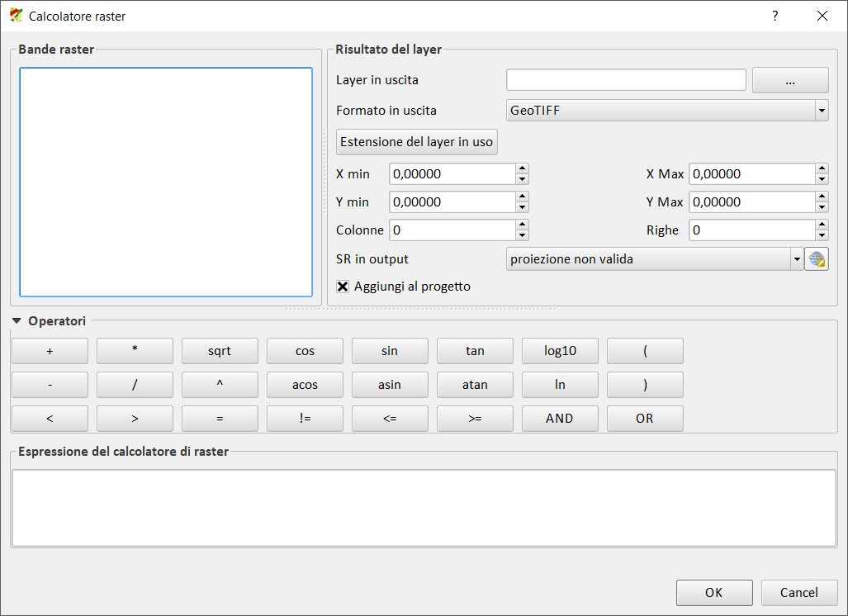Click the select CRS globe icon
This screenshot has height=616, width=848.
(817, 259)
